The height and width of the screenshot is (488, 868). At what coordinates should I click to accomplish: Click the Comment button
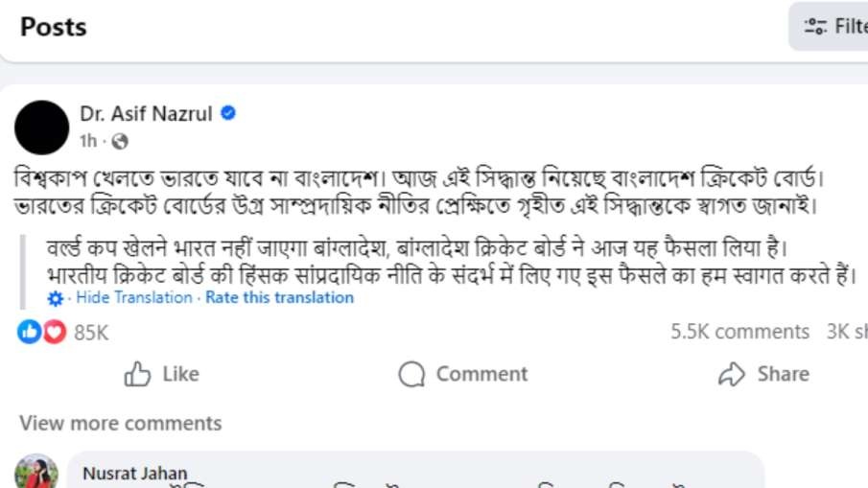click(x=462, y=374)
